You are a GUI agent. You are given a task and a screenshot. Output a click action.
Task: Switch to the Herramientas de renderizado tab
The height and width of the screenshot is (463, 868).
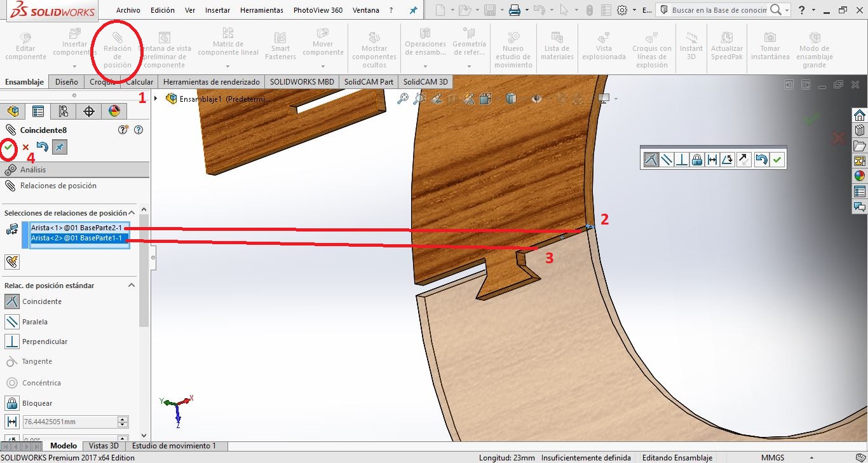point(212,82)
